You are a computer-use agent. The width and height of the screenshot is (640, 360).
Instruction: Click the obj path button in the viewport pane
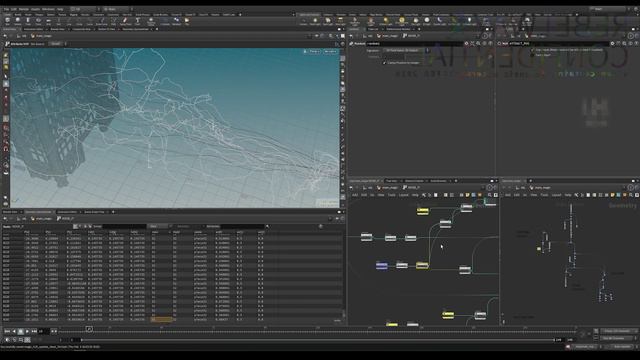tap(22, 36)
